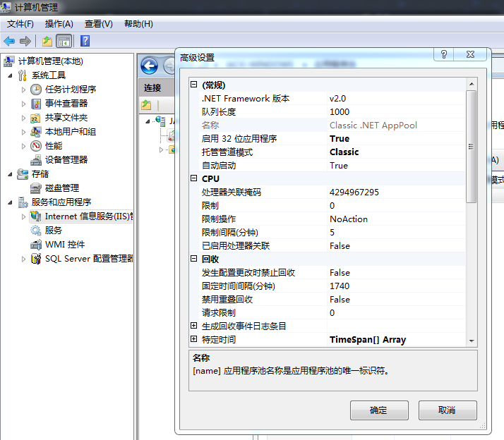Collapse the (常规) property section
The width and height of the screenshot is (504, 440).
[x=194, y=85]
